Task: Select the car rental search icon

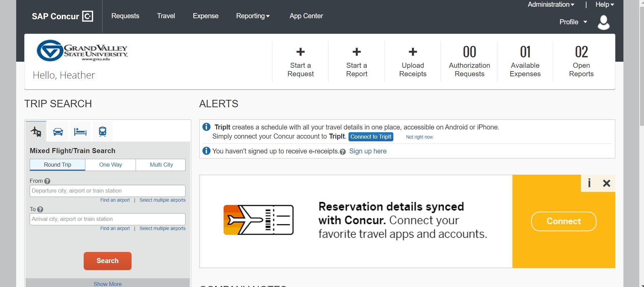Action: [58, 132]
